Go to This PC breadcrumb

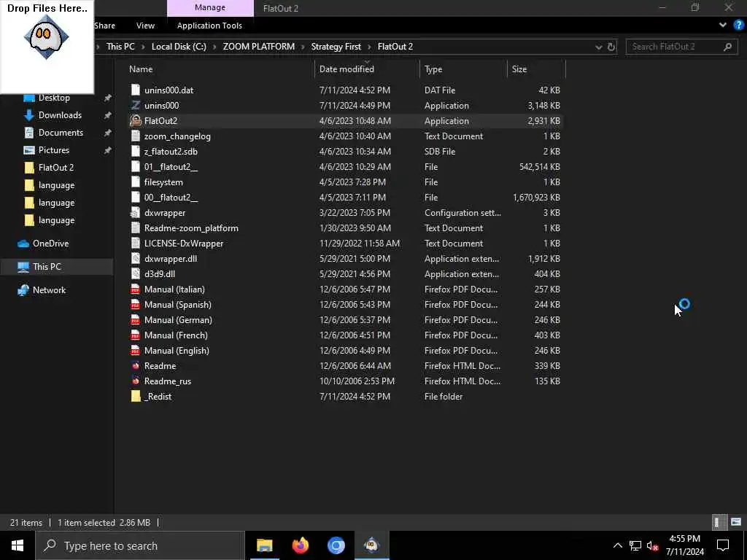tap(120, 47)
